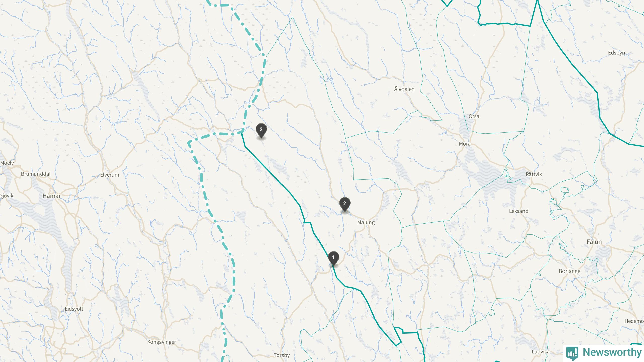The height and width of the screenshot is (362, 644).
Task: Select the Leksand town label
Action: point(518,211)
